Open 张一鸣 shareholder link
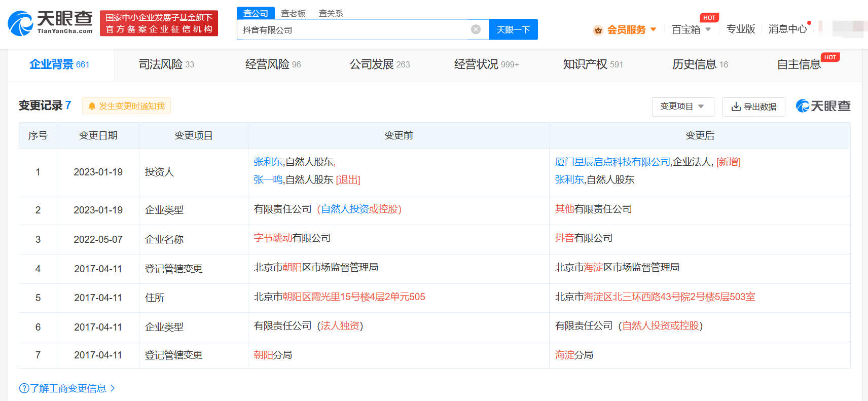This screenshot has height=401, width=868. [x=268, y=180]
